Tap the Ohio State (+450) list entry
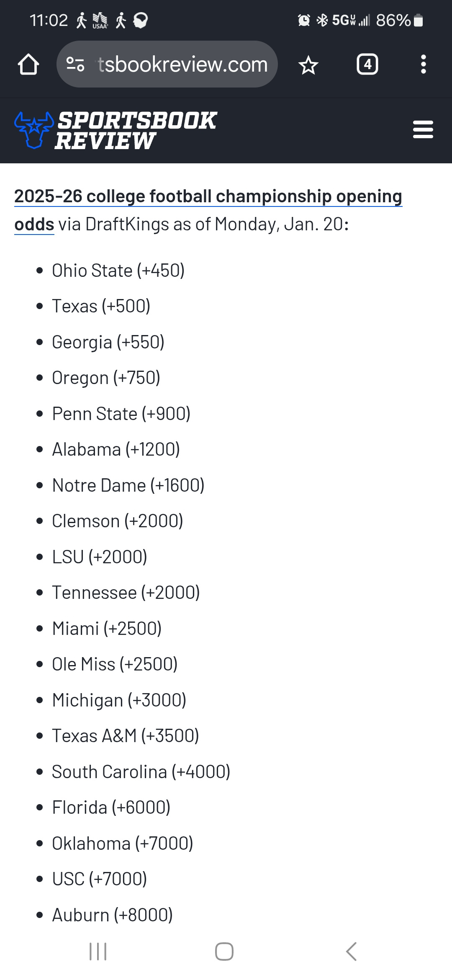The height and width of the screenshot is (980, 452). pos(118,271)
